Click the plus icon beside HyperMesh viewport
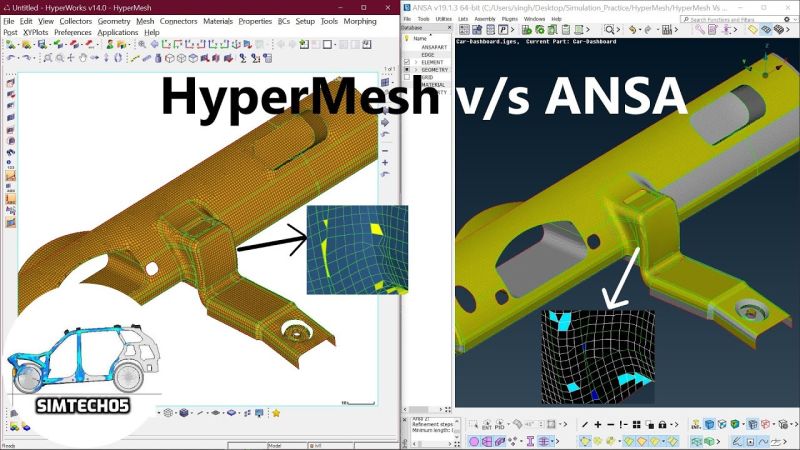The image size is (800, 450). point(385,163)
